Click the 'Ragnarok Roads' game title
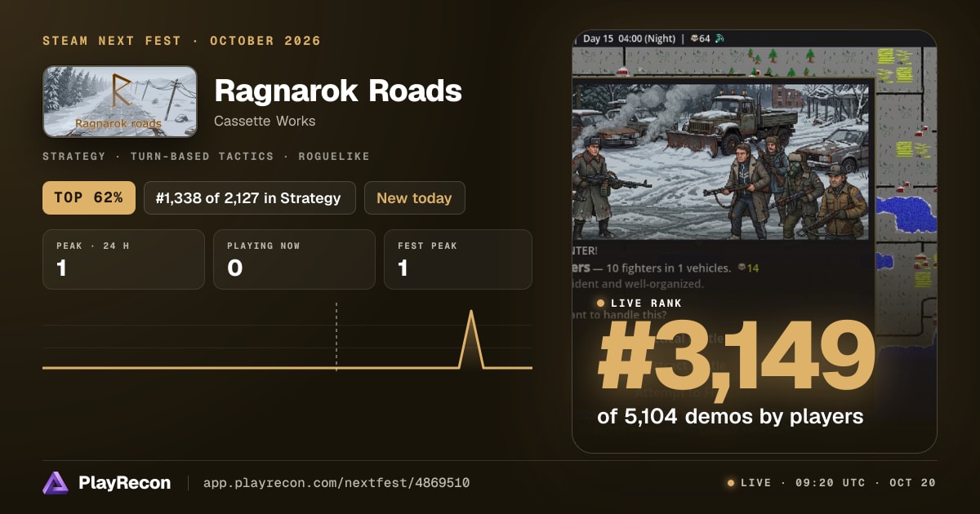The height and width of the screenshot is (514, 980). click(x=338, y=91)
